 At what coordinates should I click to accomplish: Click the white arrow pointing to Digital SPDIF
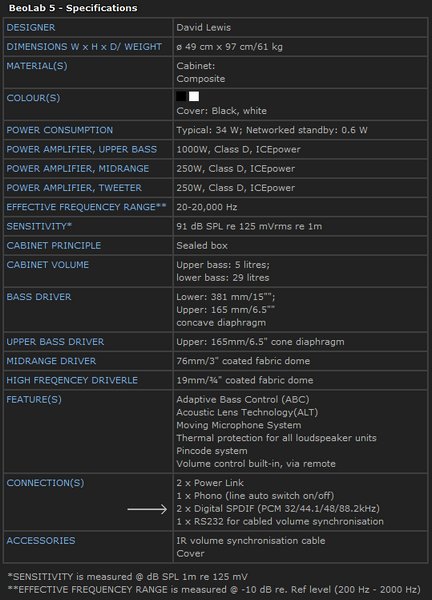pos(147,509)
